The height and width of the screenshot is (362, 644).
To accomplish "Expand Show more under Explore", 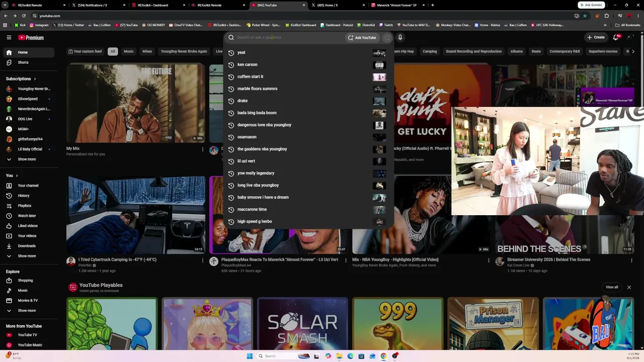I will point(29,311).
